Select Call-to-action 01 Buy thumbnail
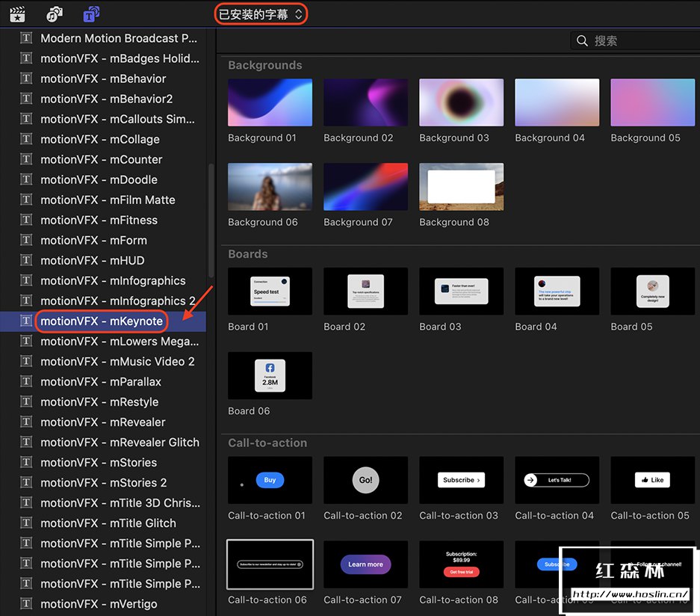 click(270, 480)
